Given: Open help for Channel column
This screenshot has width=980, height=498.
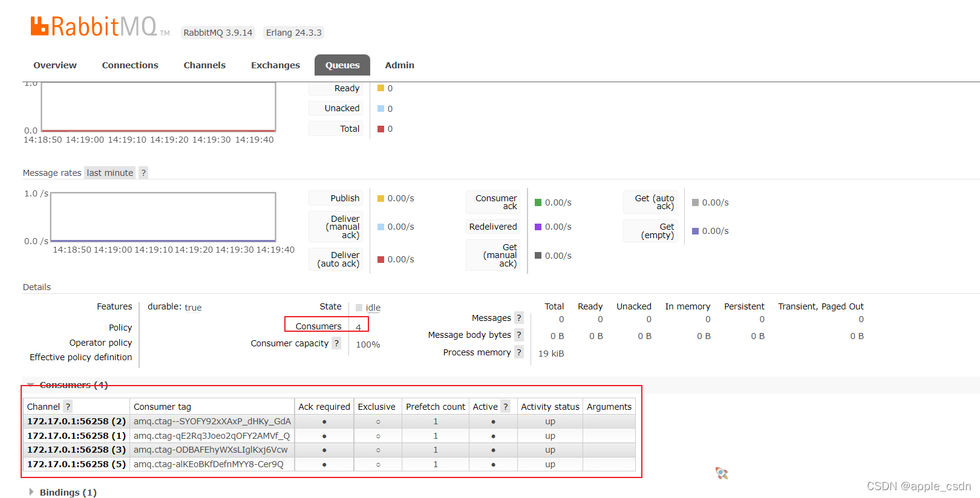Looking at the screenshot, I should pyautogui.click(x=68, y=407).
